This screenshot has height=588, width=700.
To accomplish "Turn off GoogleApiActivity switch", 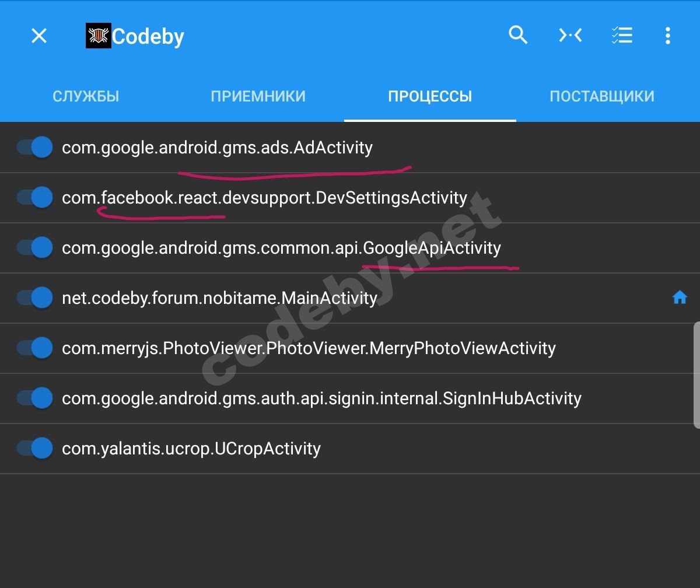I will [35, 248].
